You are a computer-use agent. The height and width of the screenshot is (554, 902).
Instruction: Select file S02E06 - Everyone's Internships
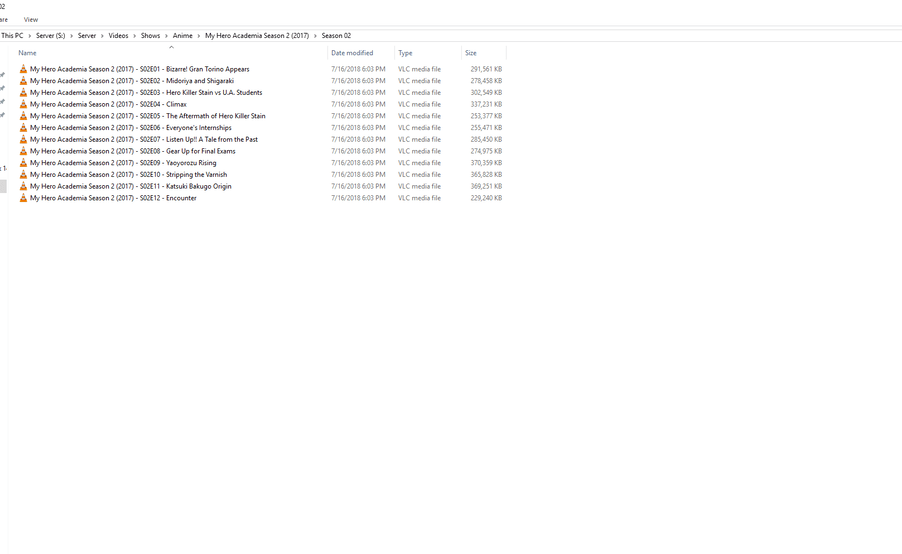pyautogui.click(x=131, y=128)
